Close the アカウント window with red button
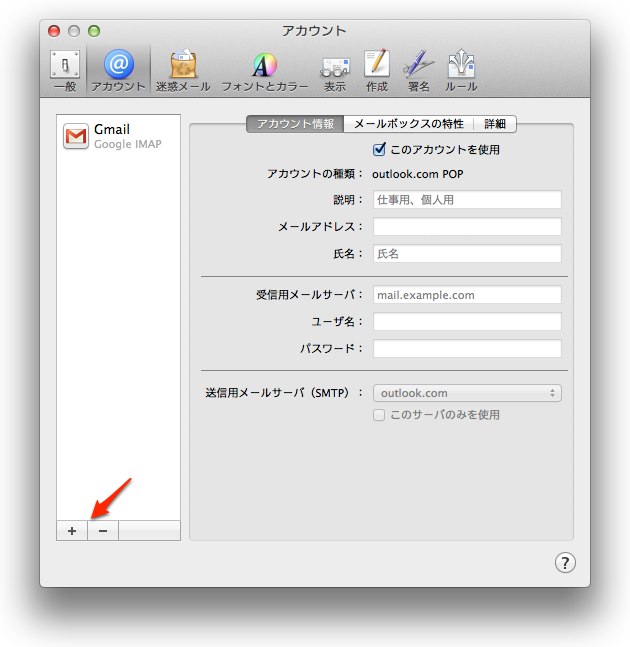 tap(54, 31)
